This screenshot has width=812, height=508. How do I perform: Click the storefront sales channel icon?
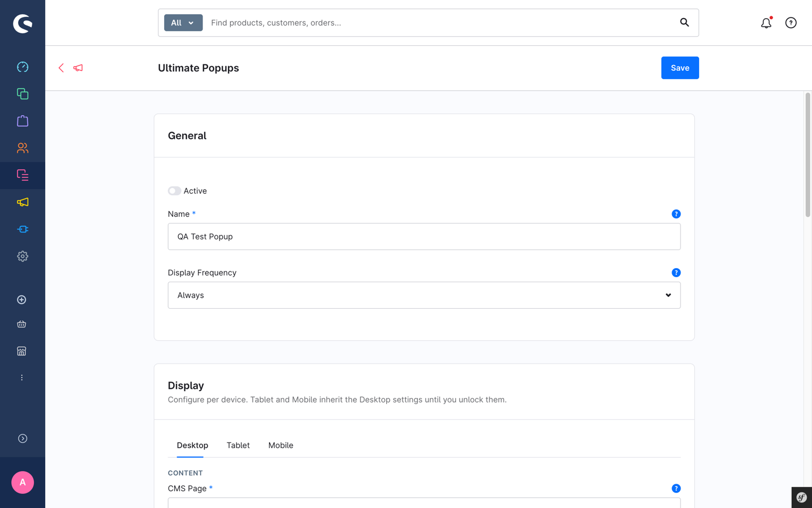(x=21, y=351)
